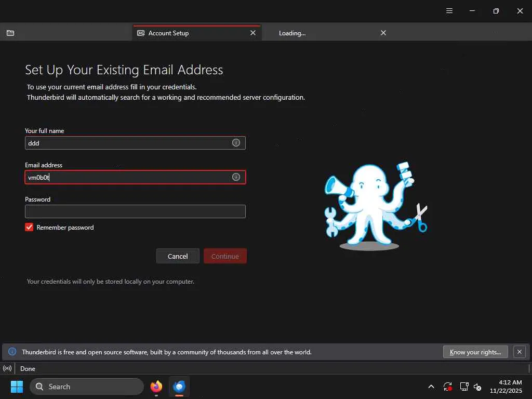532x399 pixels.
Task: Minimize the Thunderbird window
Action: (x=472, y=11)
